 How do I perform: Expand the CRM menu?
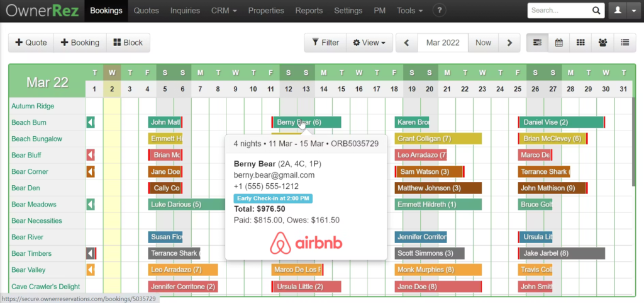[x=224, y=11]
